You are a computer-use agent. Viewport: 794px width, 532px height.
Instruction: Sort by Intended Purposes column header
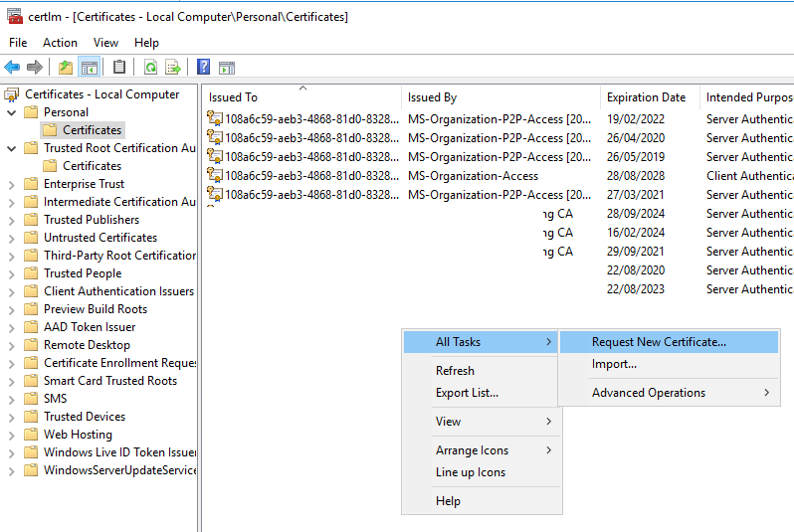coord(747,97)
